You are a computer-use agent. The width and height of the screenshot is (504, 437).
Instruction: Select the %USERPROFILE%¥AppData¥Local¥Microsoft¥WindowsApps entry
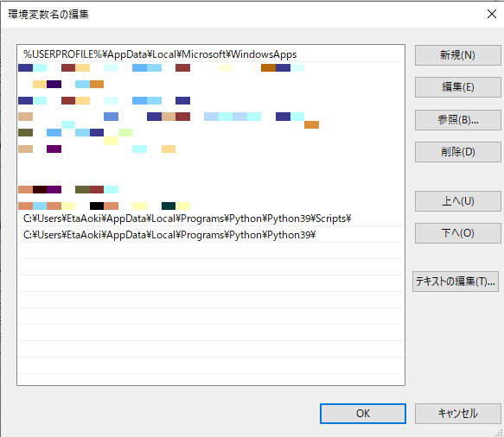pyautogui.click(x=211, y=54)
